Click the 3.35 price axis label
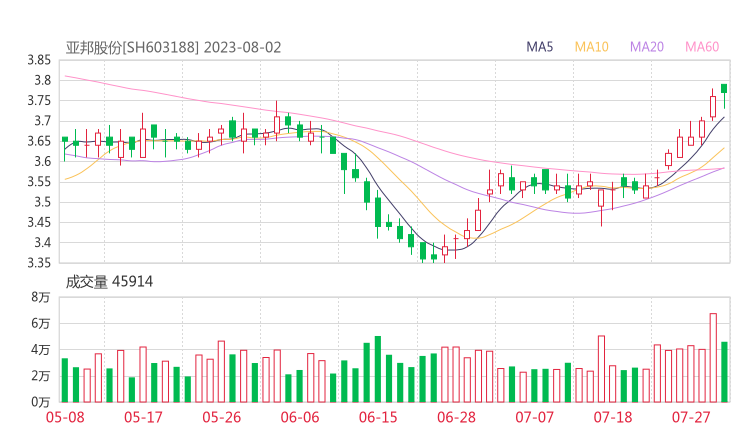This screenshot has width=740, height=440. pos(39,262)
